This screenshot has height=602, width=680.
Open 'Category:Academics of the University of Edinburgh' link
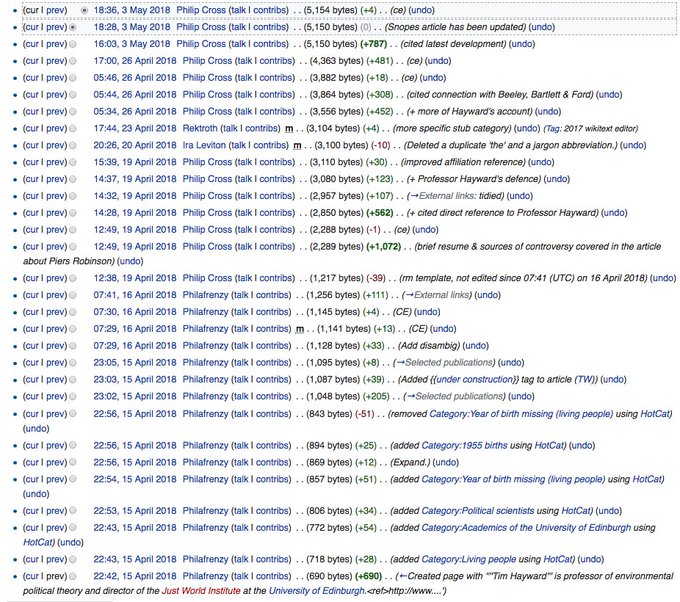point(526,528)
